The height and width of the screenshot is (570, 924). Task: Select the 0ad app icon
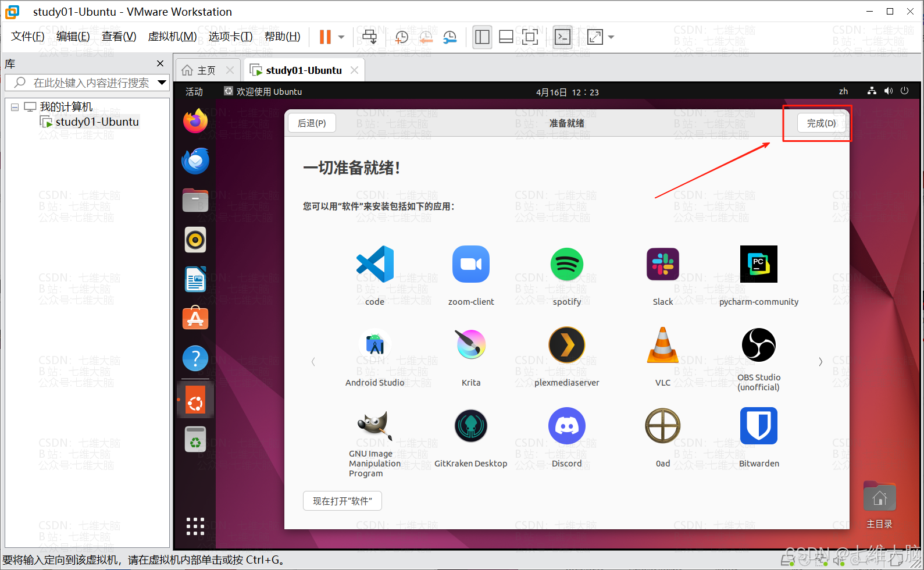point(663,426)
